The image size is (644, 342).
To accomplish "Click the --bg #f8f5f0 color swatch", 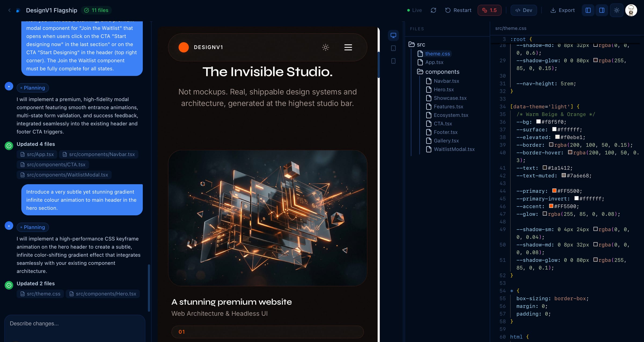I will tap(538, 122).
